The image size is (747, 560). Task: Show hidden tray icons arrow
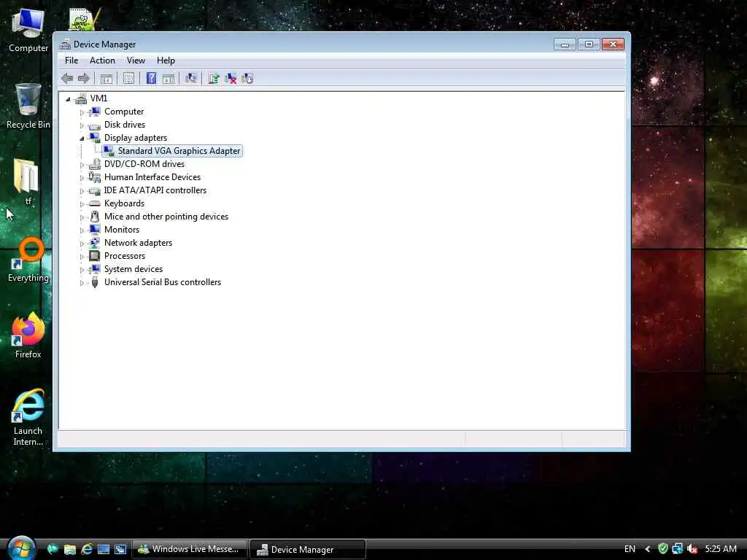pyautogui.click(x=648, y=549)
